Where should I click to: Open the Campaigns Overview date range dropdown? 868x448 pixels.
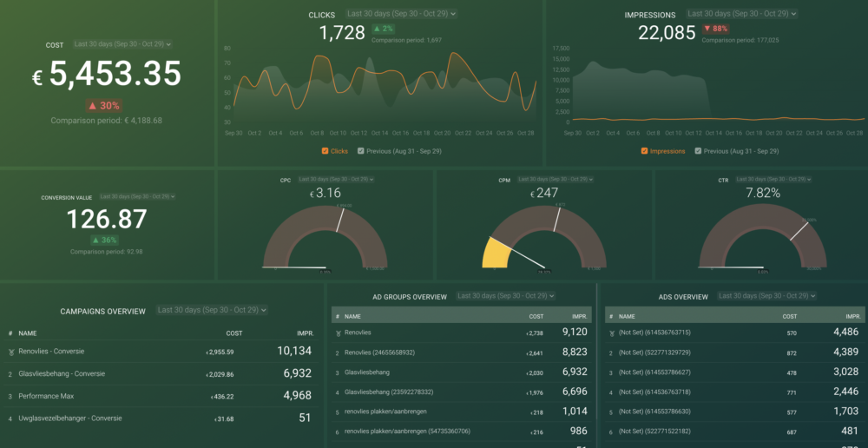212,310
